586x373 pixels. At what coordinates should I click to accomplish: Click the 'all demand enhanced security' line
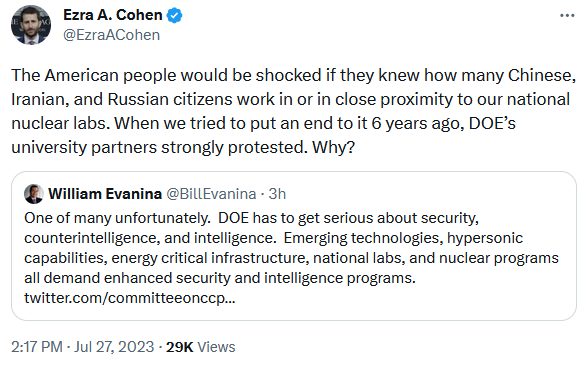point(220,278)
